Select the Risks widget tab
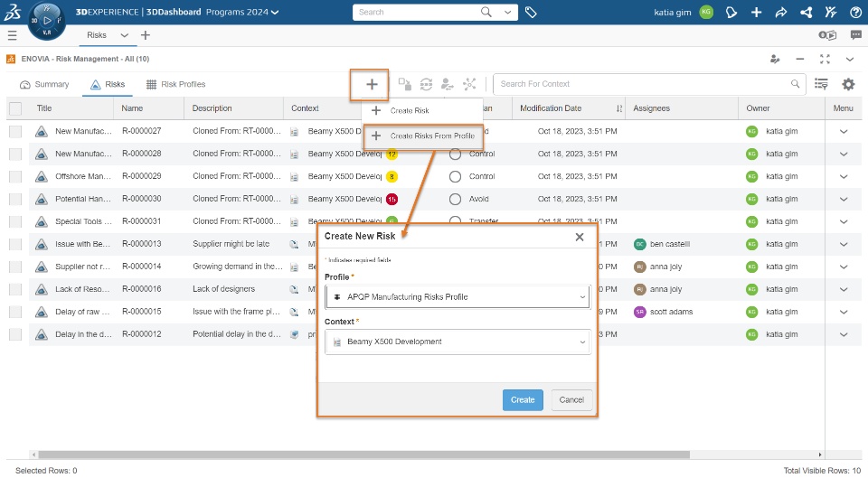 tap(108, 84)
